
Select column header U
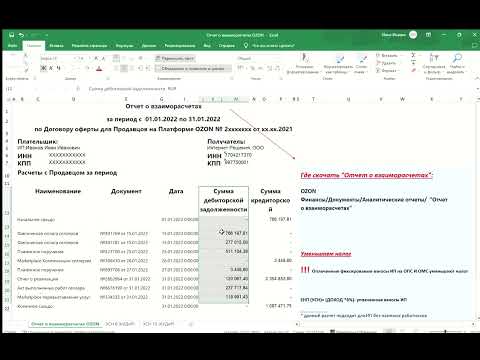coord(348,99)
